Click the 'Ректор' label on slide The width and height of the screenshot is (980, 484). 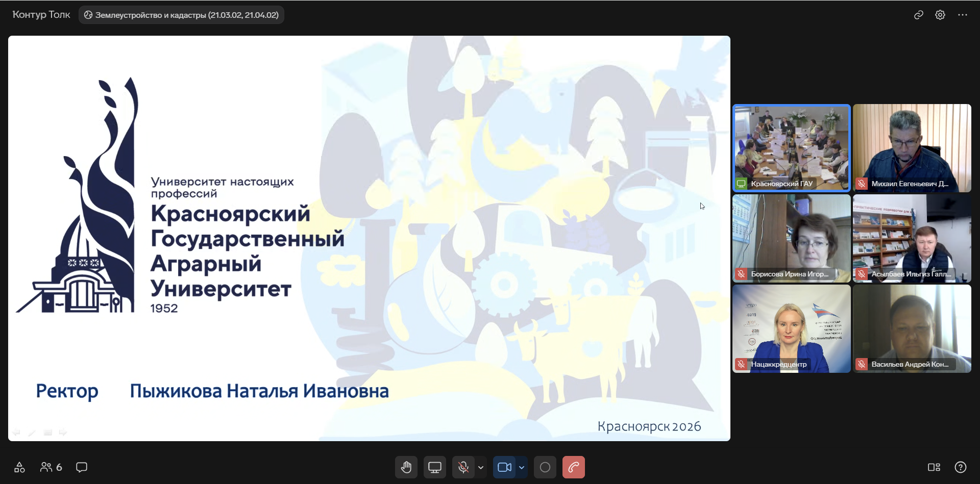67,391
